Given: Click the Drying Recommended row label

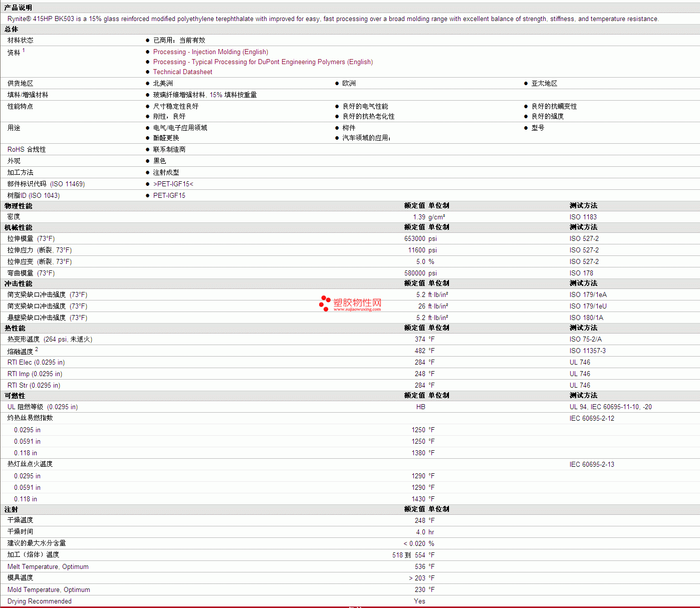Looking at the screenshot, I should (x=40, y=601).
